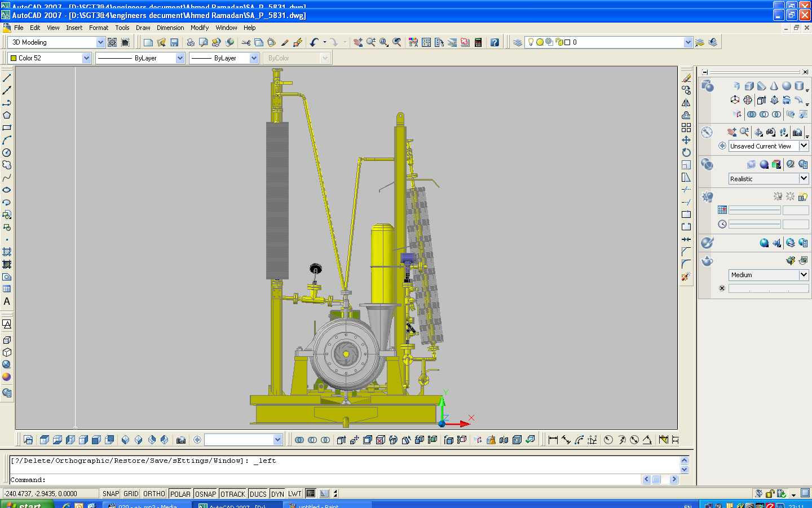Click the Mirror modify tool
This screenshot has width=812, height=508.
[x=686, y=103]
